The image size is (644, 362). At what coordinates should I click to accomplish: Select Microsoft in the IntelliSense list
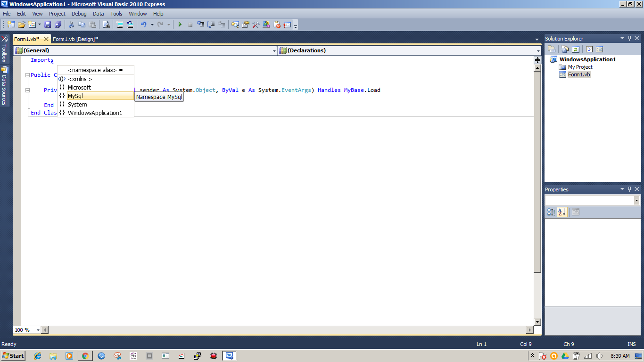click(x=96, y=88)
